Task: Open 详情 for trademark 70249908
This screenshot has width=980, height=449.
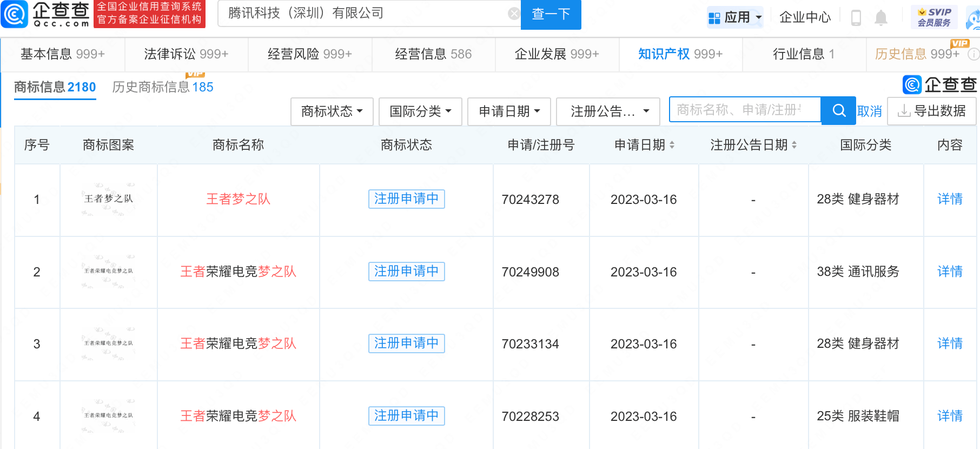Action: coord(950,272)
